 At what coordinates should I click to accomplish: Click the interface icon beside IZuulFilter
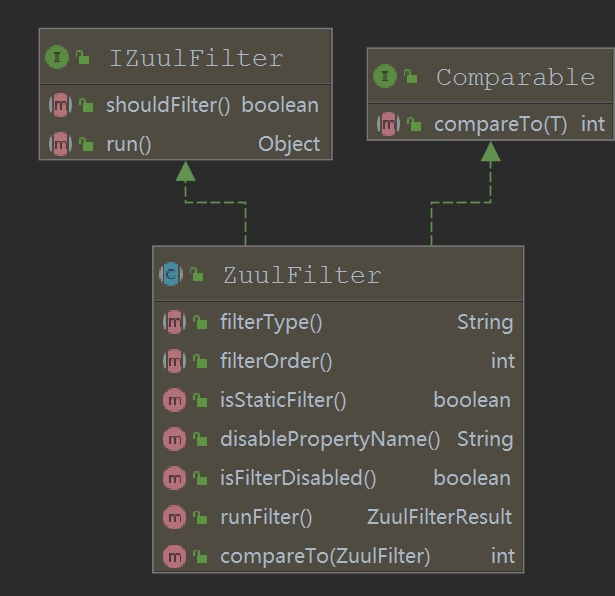coord(57,58)
